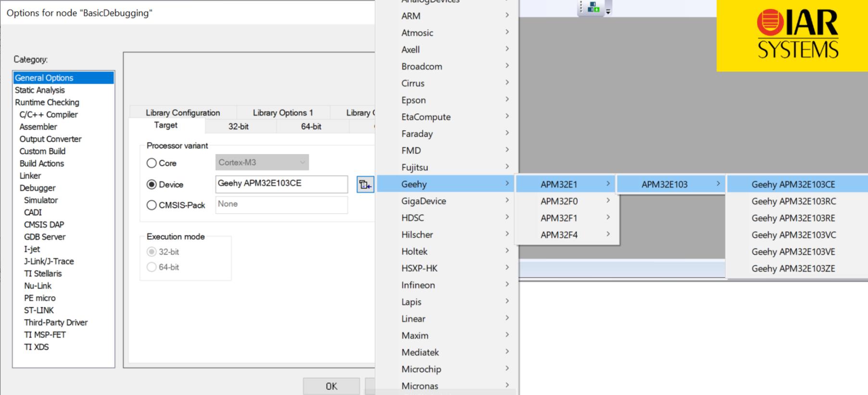Open the device selection list button
Image resolution: width=868 pixels, height=395 pixels.
(365, 185)
